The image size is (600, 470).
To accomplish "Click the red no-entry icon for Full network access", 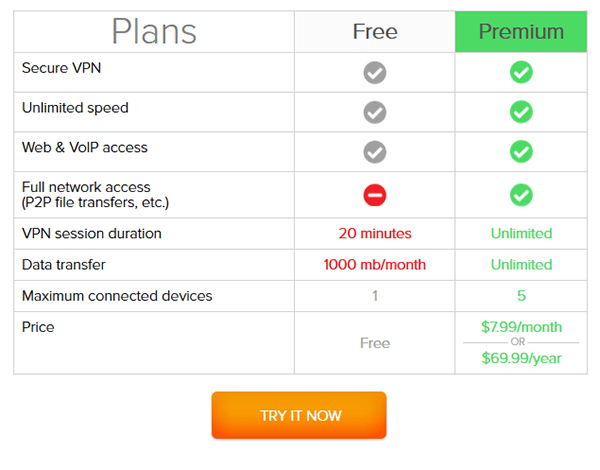I will click(375, 195).
